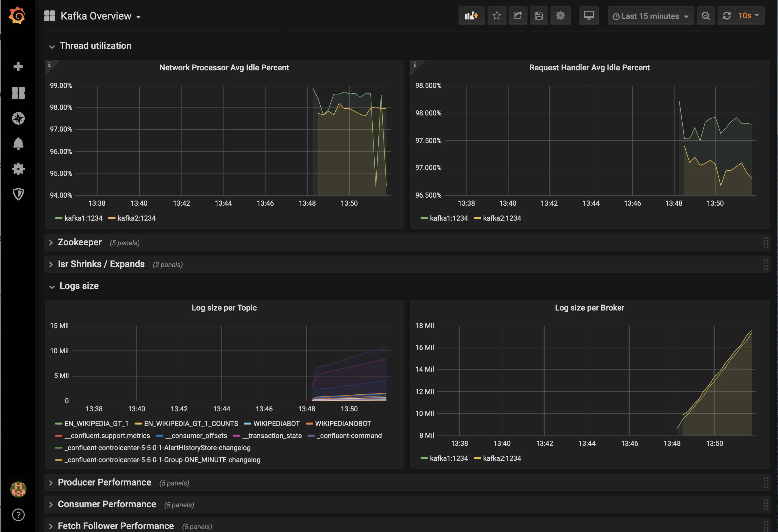Open the 10s refresh interval dropdown
The height and width of the screenshot is (532, 778).
(x=748, y=16)
